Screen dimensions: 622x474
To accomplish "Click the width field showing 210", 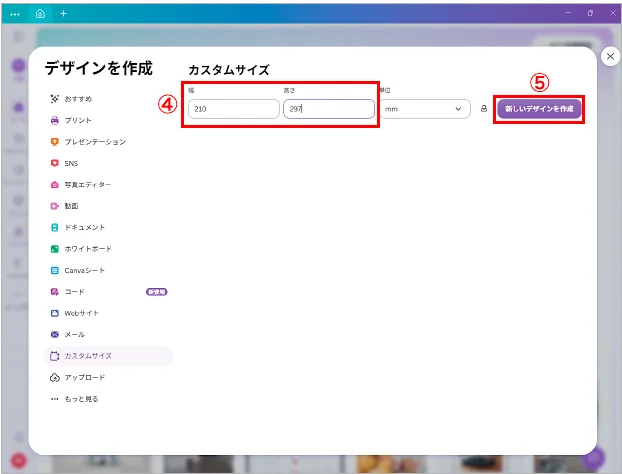I will [x=234, y=109].
